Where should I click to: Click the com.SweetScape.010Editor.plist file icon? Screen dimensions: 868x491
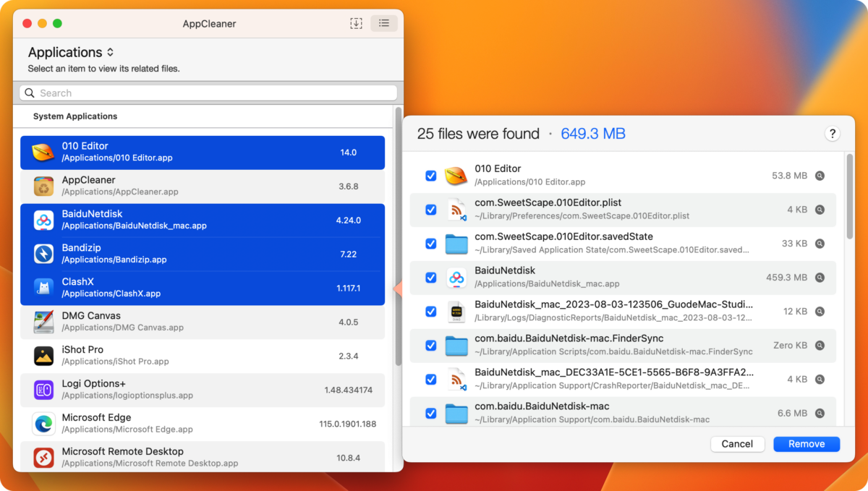tap(456, 210)
